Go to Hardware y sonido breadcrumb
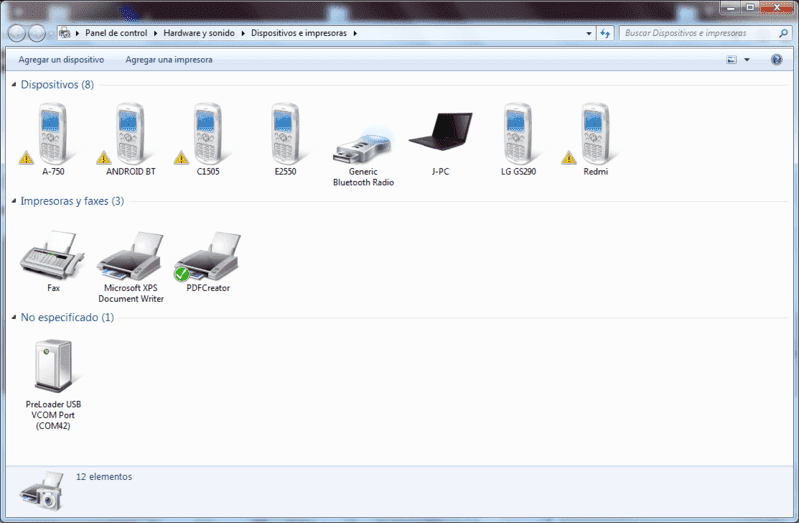This screenshot has height=523, width=799. coord(199,33)
